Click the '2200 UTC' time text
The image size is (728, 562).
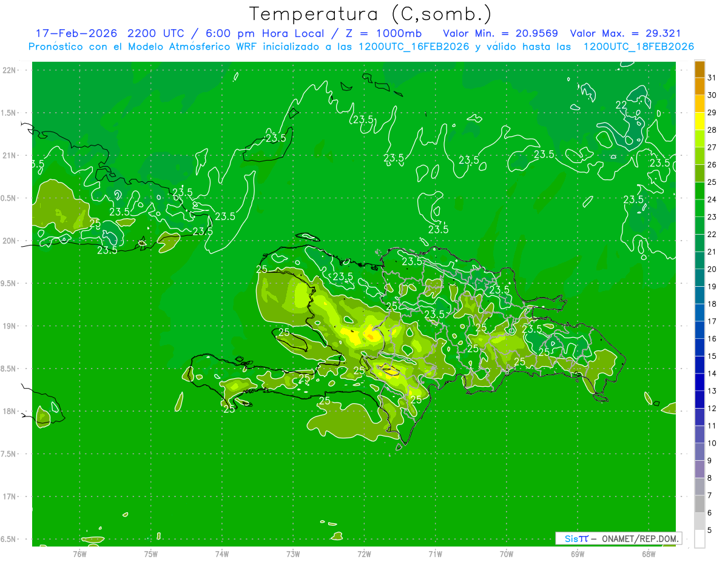tap(157, 33)
